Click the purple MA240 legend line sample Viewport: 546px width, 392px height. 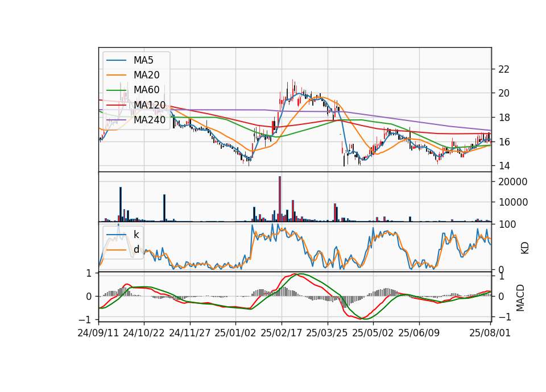pos(116,120)
